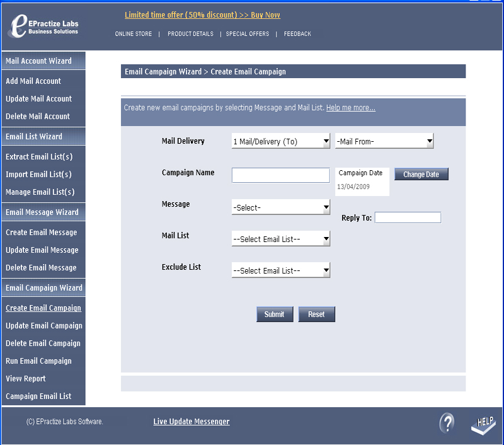Image resolution: width=504 pixels, height=445 pixels.
Task: Expand the Exclude List dropdown
Action: (x=280, y=270)
